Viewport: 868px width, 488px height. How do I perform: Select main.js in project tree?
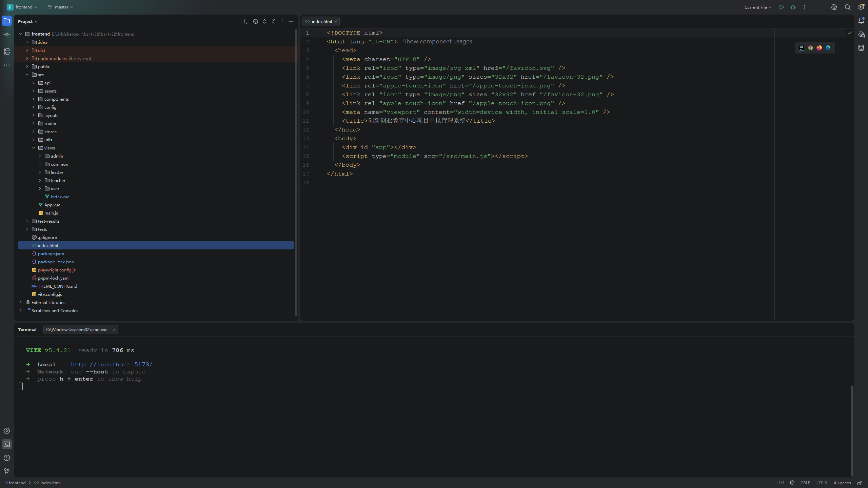click(x=51, y=213)
